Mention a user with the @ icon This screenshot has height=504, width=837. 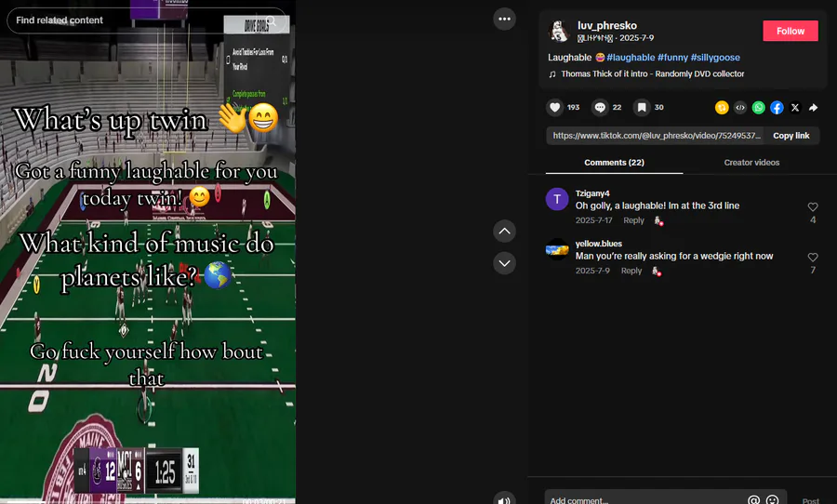click(x=753, y=500)
